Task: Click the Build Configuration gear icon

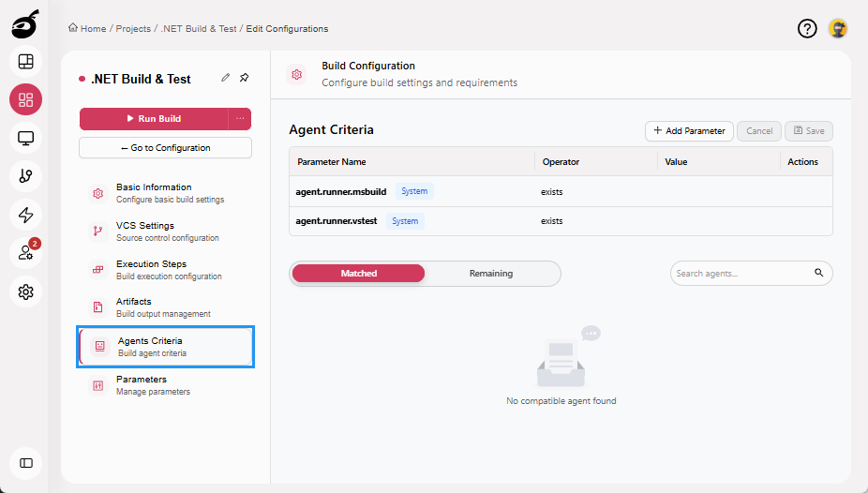Action: coord(297,74)
